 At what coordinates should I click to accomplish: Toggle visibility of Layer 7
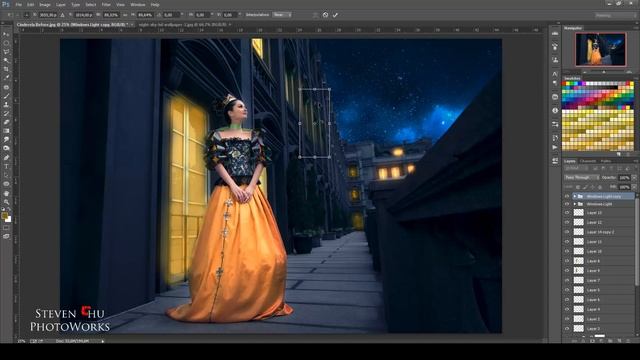[567, 280]
